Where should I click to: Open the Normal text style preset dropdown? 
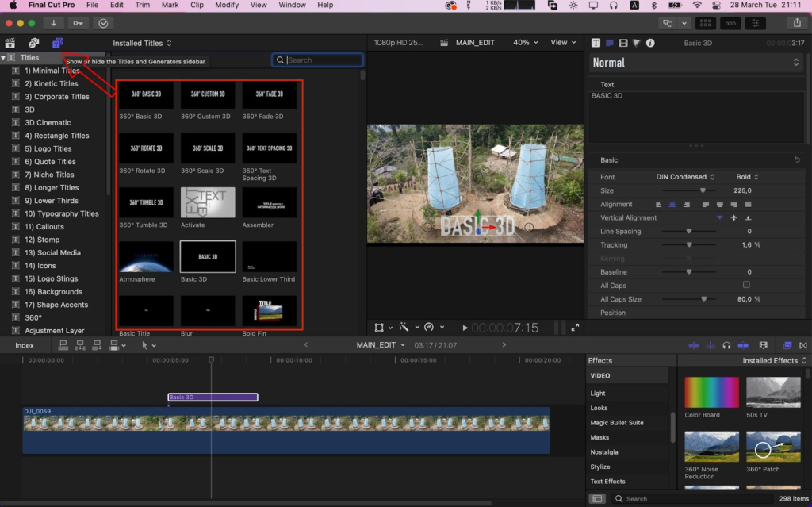695,63
